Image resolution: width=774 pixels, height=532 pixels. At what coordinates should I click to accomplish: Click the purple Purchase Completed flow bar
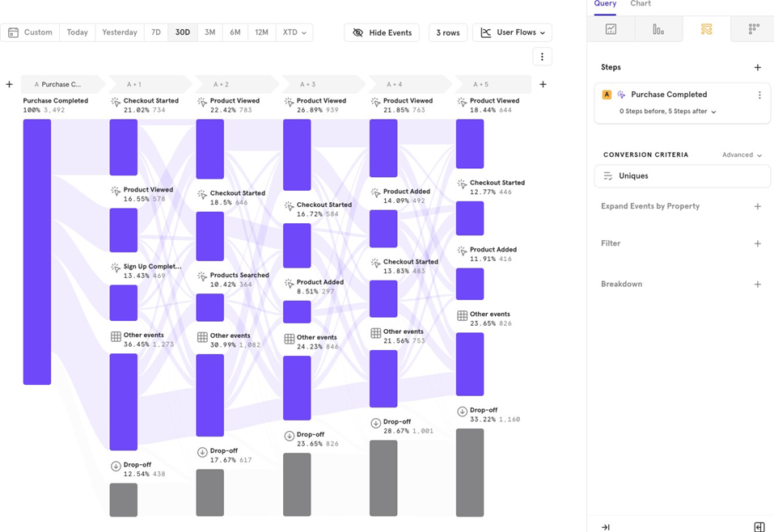[37, 251]
